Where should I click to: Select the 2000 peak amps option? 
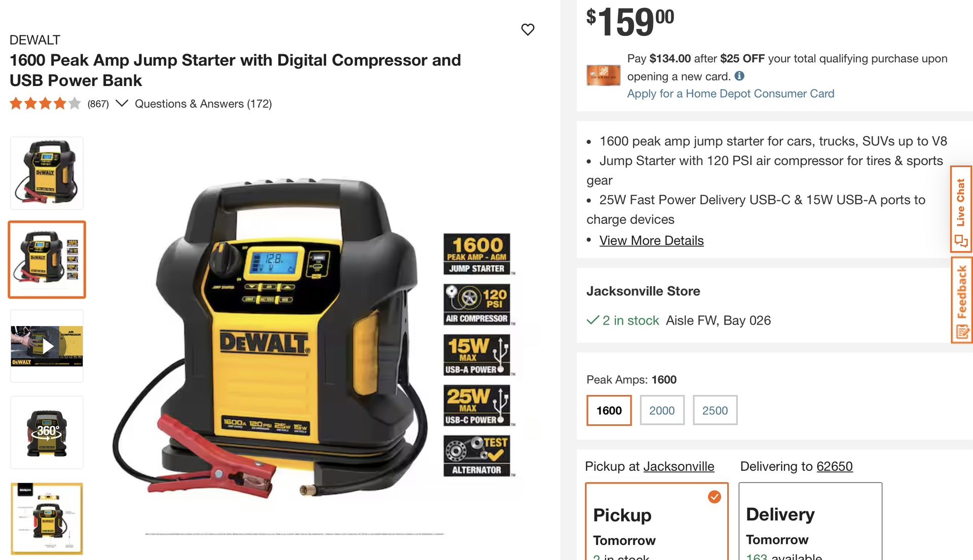tap(662, 410)
